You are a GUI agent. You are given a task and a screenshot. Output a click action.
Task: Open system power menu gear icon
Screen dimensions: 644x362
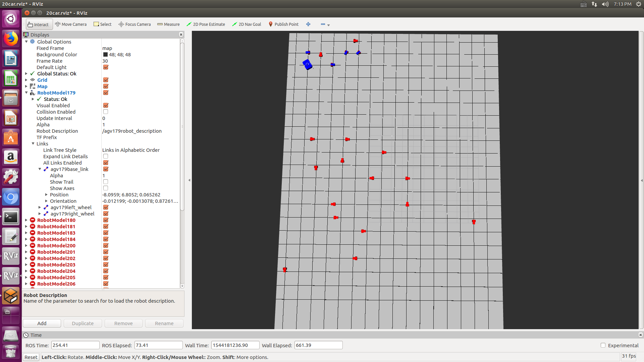coord(639,4)
